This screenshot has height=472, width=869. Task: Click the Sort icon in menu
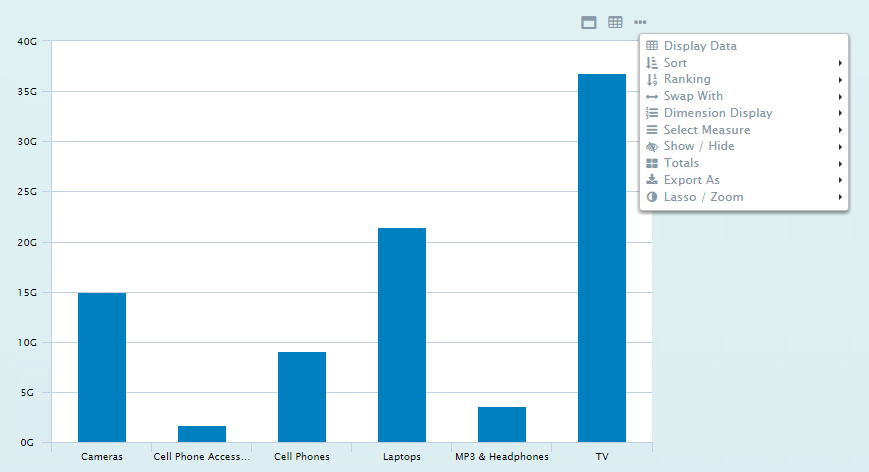652,63
